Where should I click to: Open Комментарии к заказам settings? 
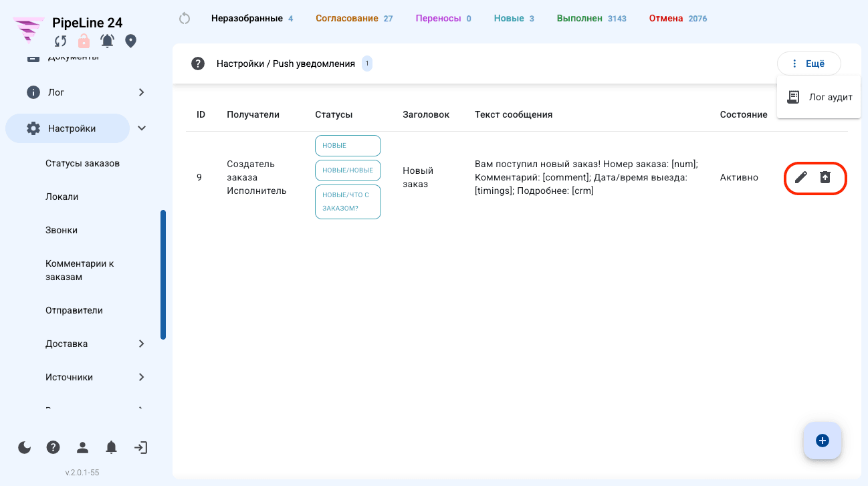click(80, 270)
